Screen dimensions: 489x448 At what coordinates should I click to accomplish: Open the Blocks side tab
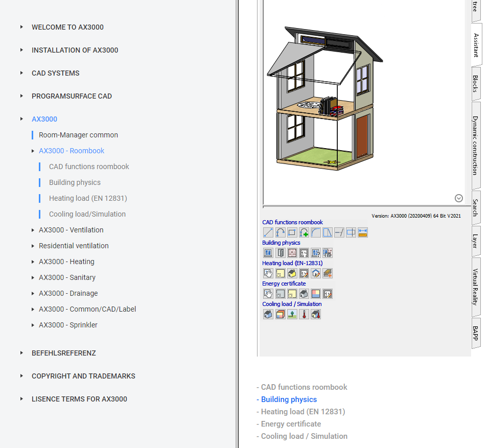pos(476,84)
